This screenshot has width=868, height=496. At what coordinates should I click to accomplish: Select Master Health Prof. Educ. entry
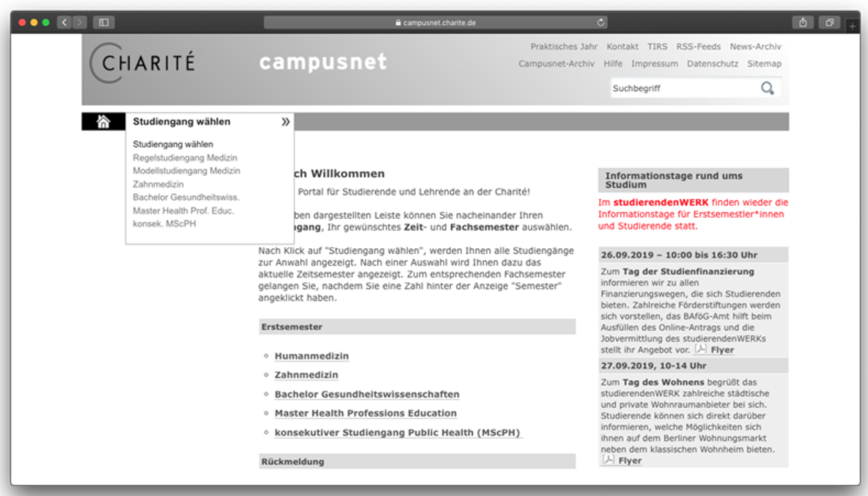coord(183,211)
